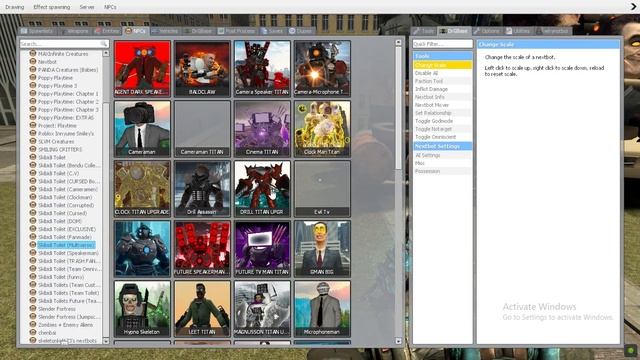
Task: Open the NPCs menu in top bar
Action: [110, 7]
